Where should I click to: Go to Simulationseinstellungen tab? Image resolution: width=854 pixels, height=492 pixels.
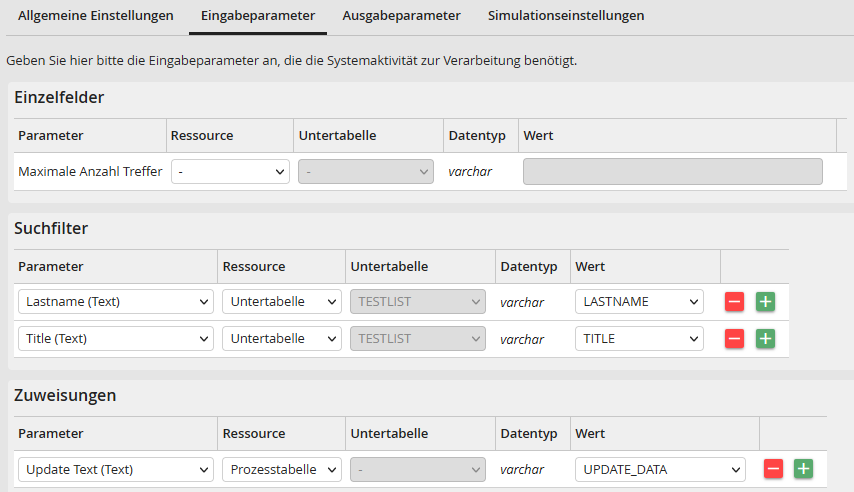point(566,16)
